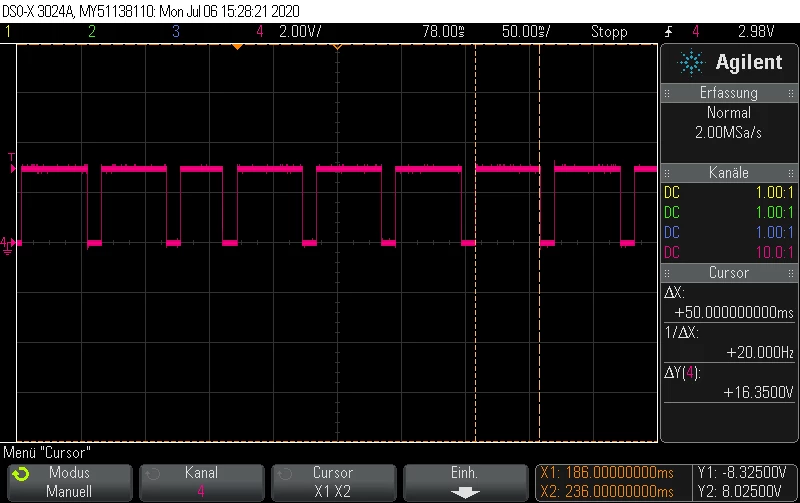The image size is (800, 503).
Task: Click the X1: 186.00000000ms readout
Action: (x=607, y=472)
